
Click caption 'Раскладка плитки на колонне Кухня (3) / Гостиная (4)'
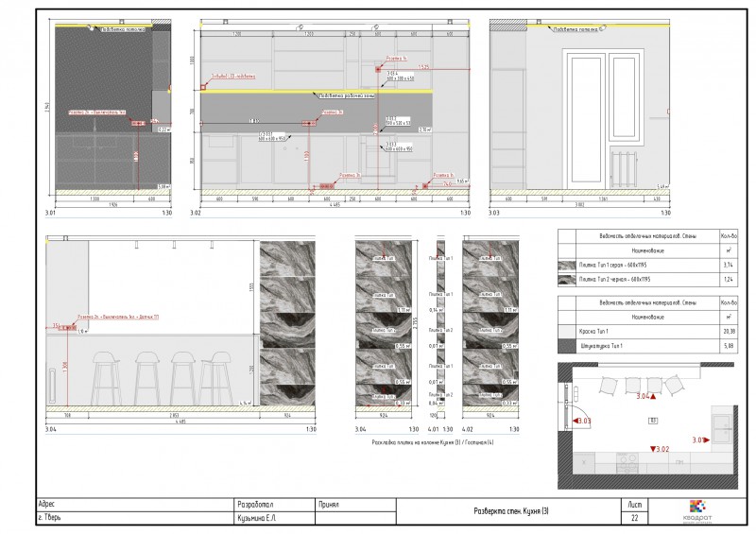(433, 442)
